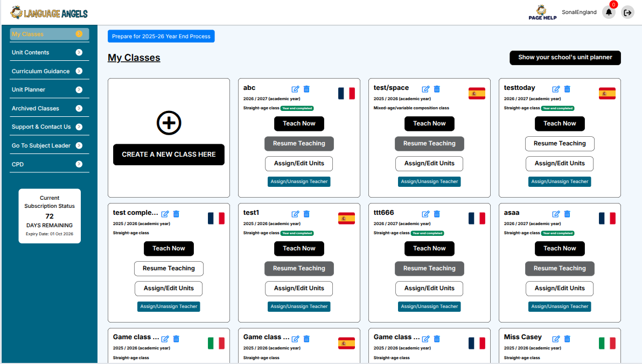Edit the test comple... class icon

coord(165,214)
